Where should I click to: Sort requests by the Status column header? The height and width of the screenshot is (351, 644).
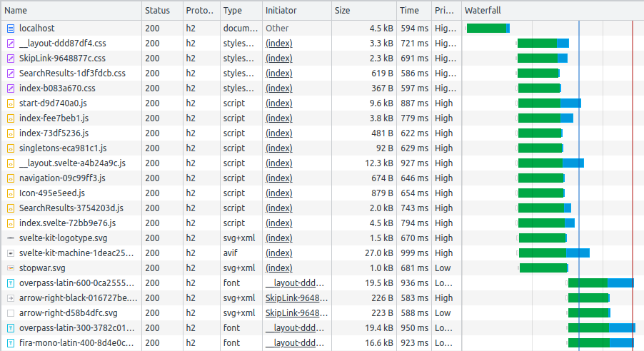(x=162, y=11)
